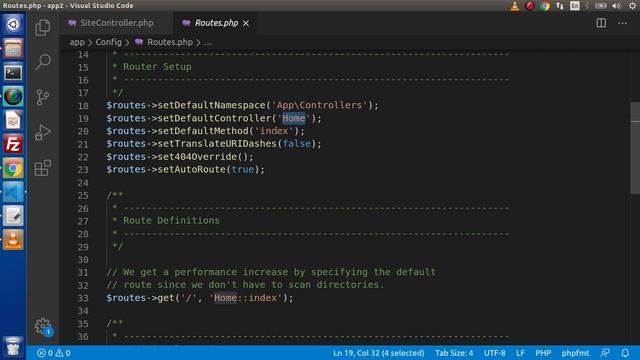Viewport: 640px width, 360px height.
Task: Expand the breadcrumb ellipsis symbol list
Action: point(207,42)
